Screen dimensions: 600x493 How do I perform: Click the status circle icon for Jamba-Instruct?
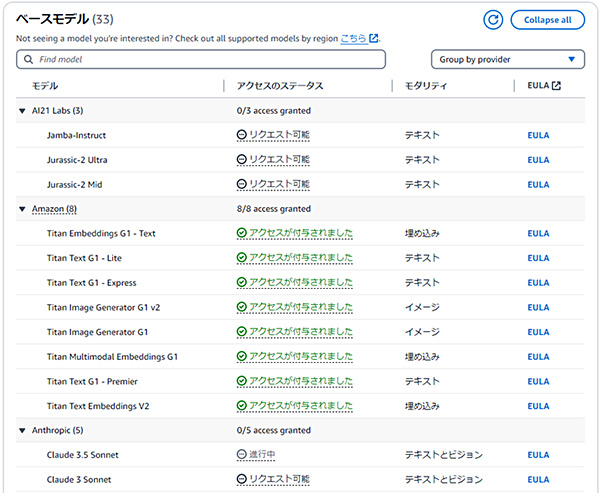click(x=241, y=135)
